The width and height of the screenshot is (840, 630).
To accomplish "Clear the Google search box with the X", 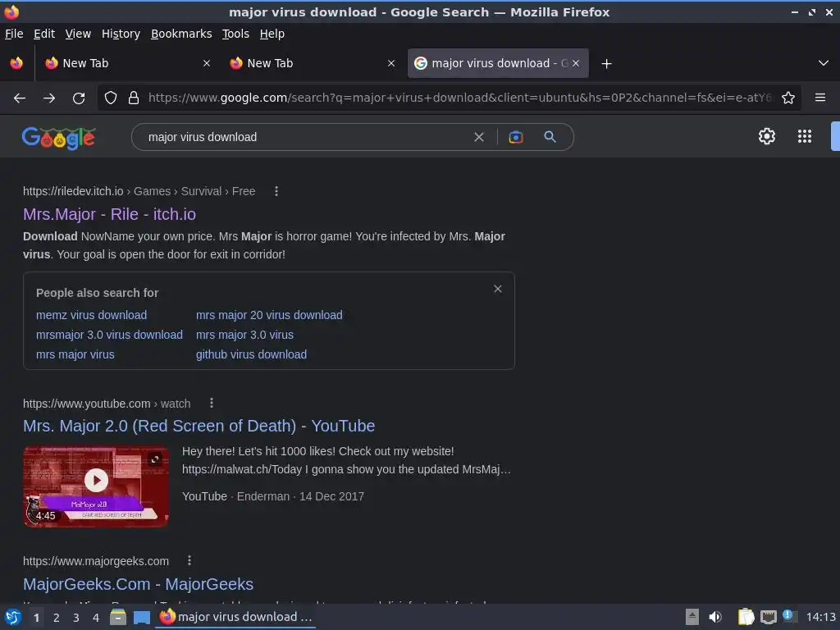I will tap(479, 137).
